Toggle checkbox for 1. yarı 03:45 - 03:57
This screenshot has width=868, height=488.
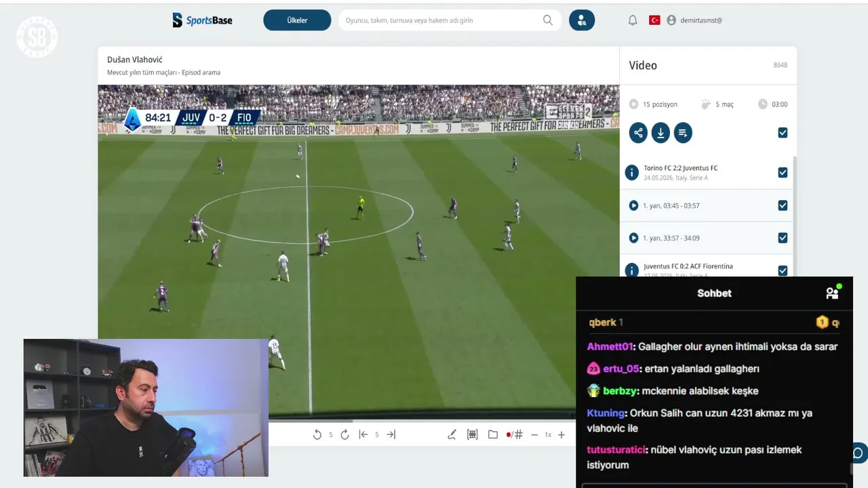[783, 205]
